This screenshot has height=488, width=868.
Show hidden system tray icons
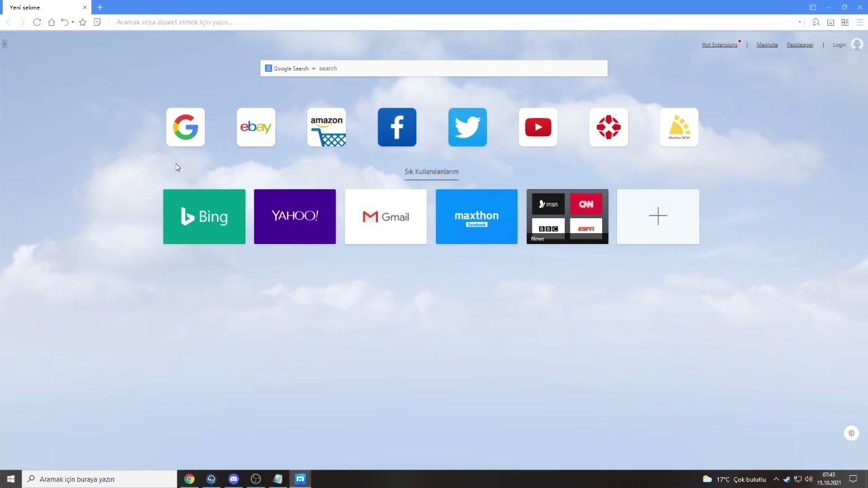[x=776, y=479]
